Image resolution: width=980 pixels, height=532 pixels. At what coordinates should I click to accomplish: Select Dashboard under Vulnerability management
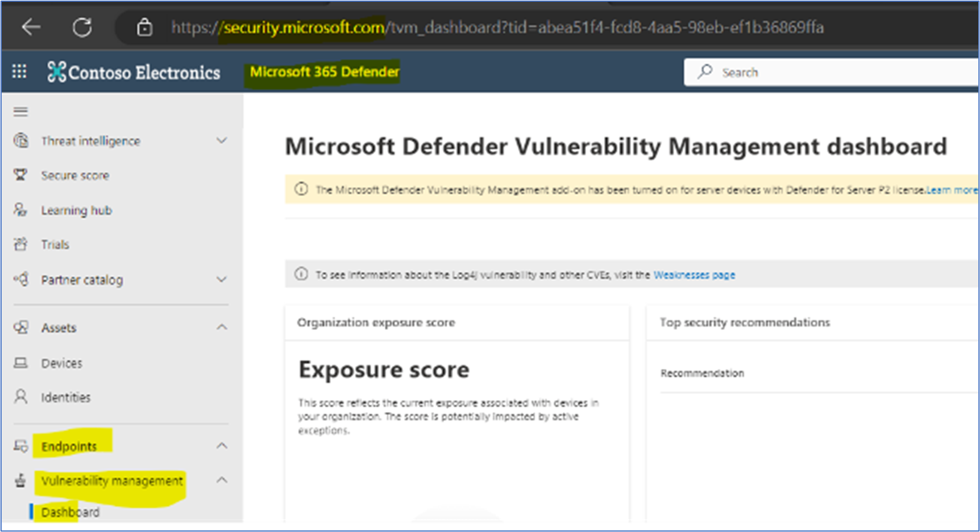[70, 512]
